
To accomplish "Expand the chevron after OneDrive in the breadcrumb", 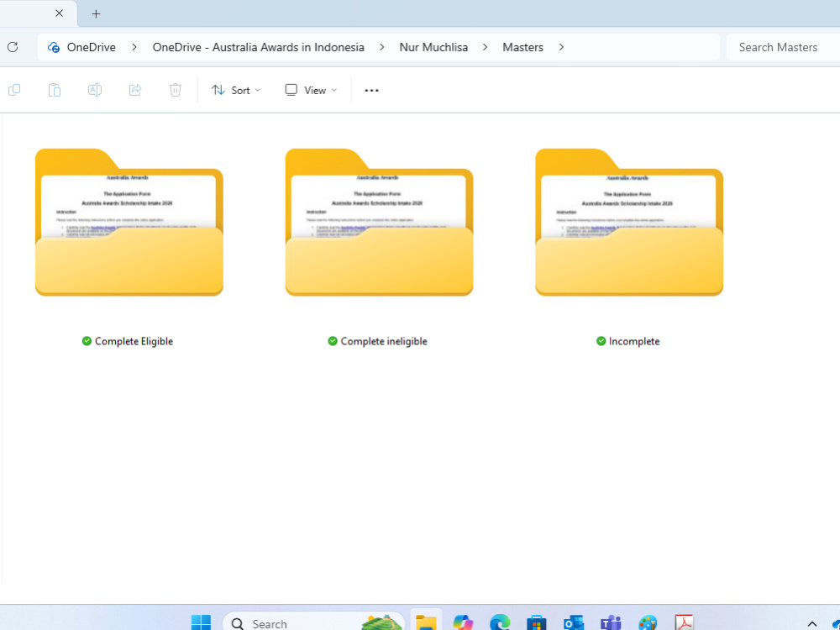I will [134, 47].
